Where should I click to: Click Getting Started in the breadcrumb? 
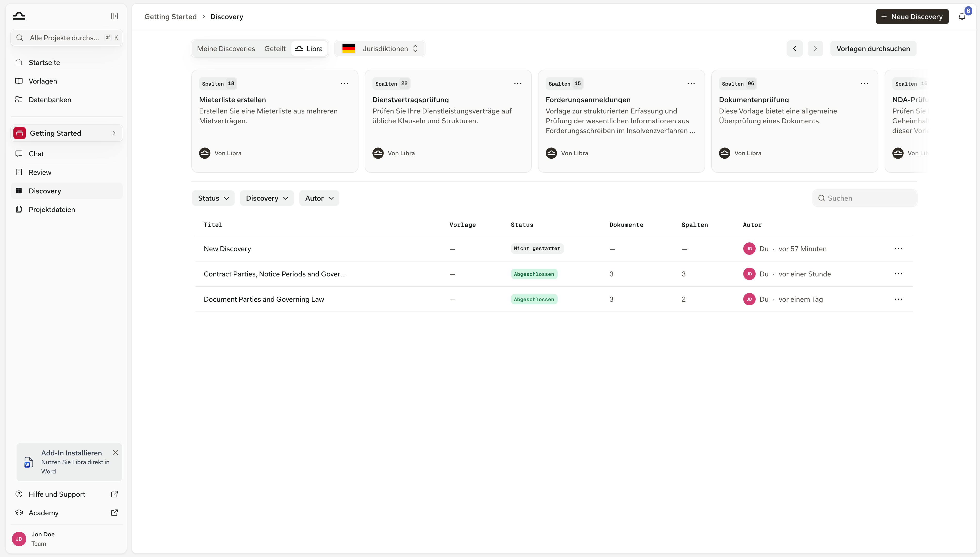[x=170, y=17]
